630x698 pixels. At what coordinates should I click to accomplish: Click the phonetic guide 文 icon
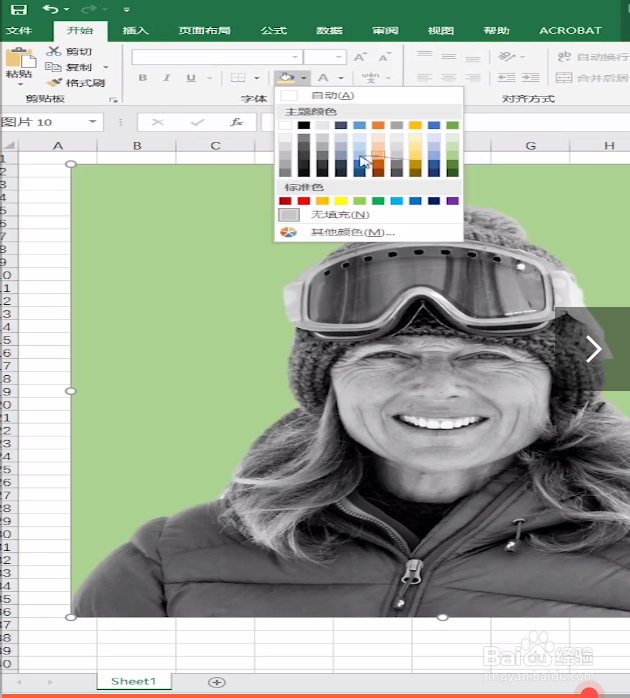tap(370, 78)
